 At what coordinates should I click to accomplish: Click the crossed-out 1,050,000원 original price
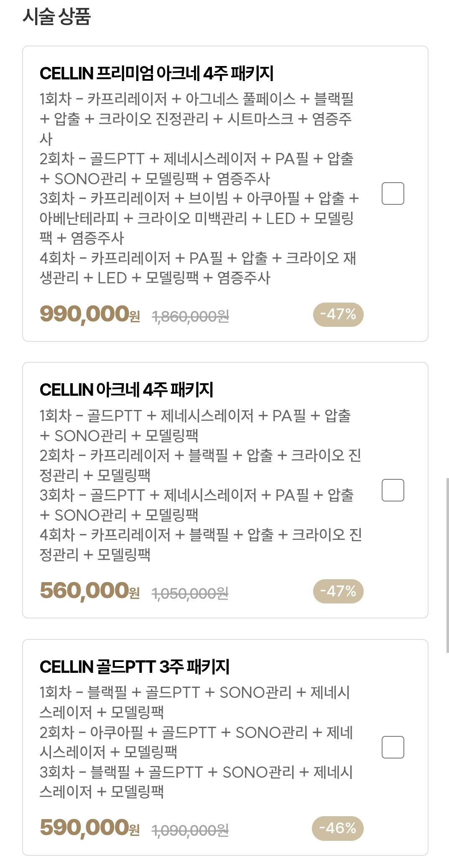(x=190, y=593)
